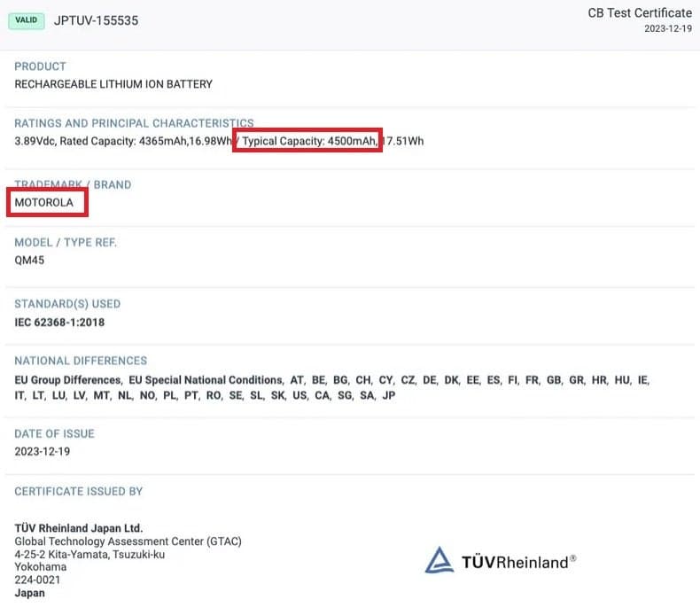This screenshot has height=615, width=700.
Task: Select the QM45 model reference
Action: (x=29, y=261)
